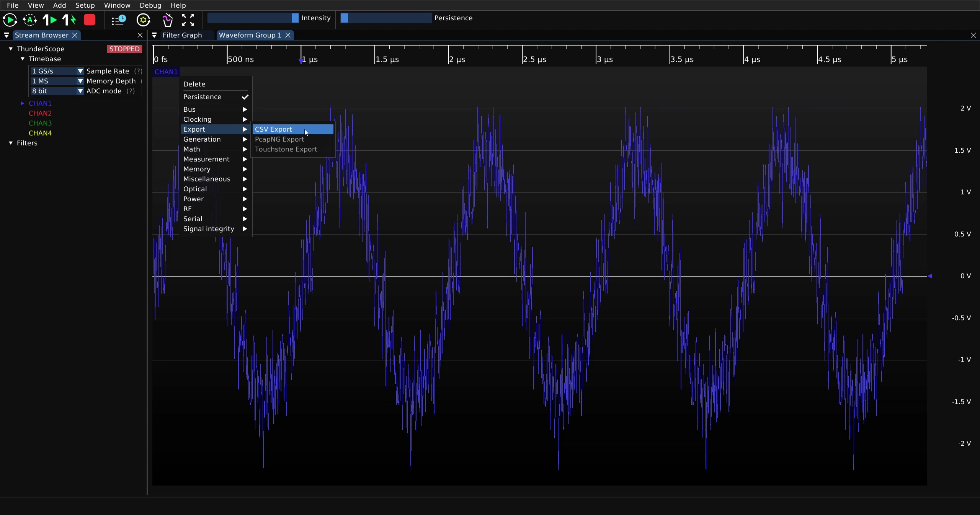
Task: Click the 0 V offset arrow marker
Action: click(930, 276)
